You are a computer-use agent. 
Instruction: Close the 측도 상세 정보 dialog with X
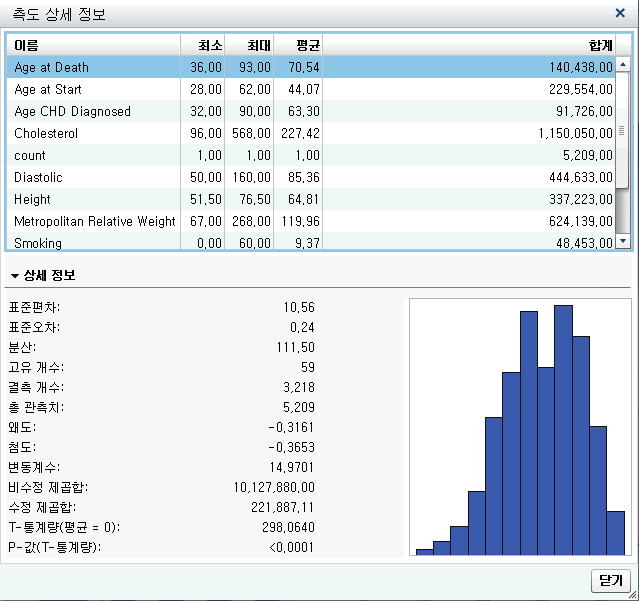(620, 14)
